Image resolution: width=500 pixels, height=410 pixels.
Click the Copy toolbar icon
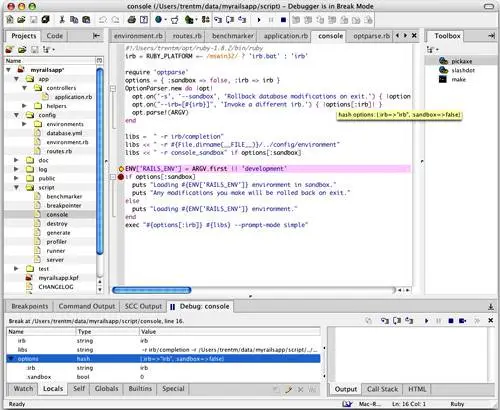[x=74, y=20]
